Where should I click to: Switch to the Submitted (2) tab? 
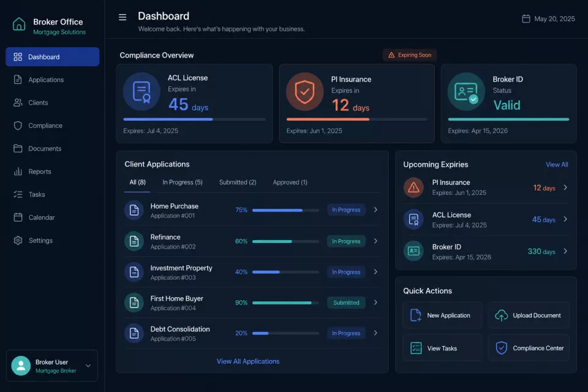[x=238, y=183]
